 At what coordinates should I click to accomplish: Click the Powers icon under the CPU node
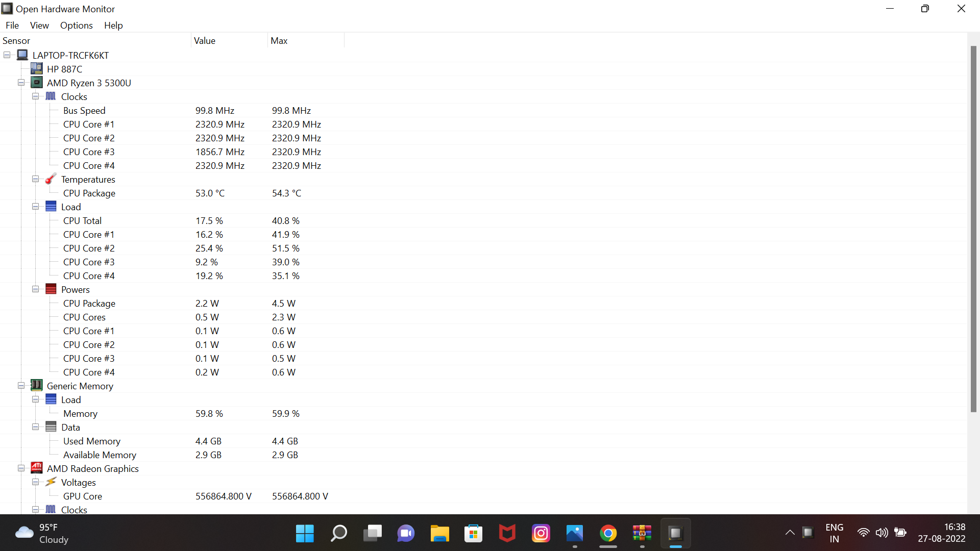point(51,289)
